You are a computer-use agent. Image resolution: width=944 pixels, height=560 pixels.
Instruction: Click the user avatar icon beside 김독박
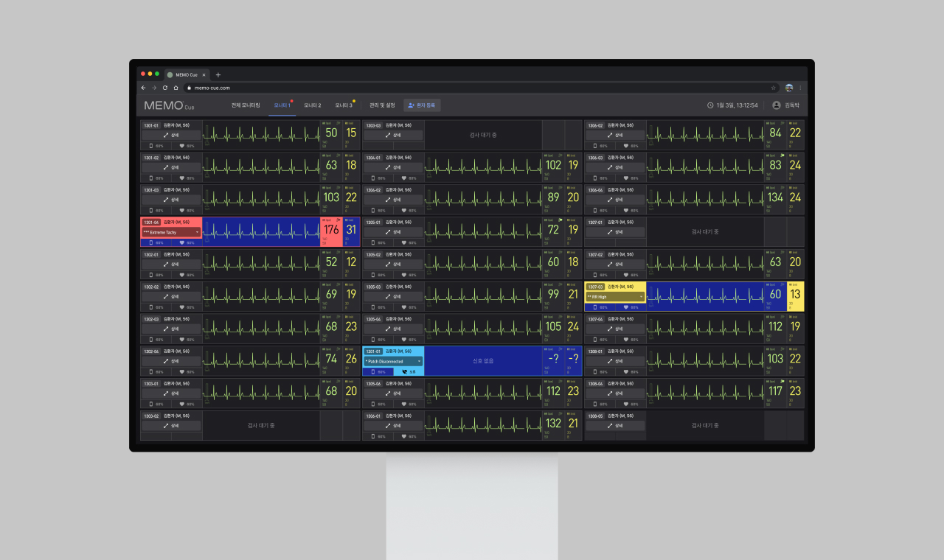[776, 105]
